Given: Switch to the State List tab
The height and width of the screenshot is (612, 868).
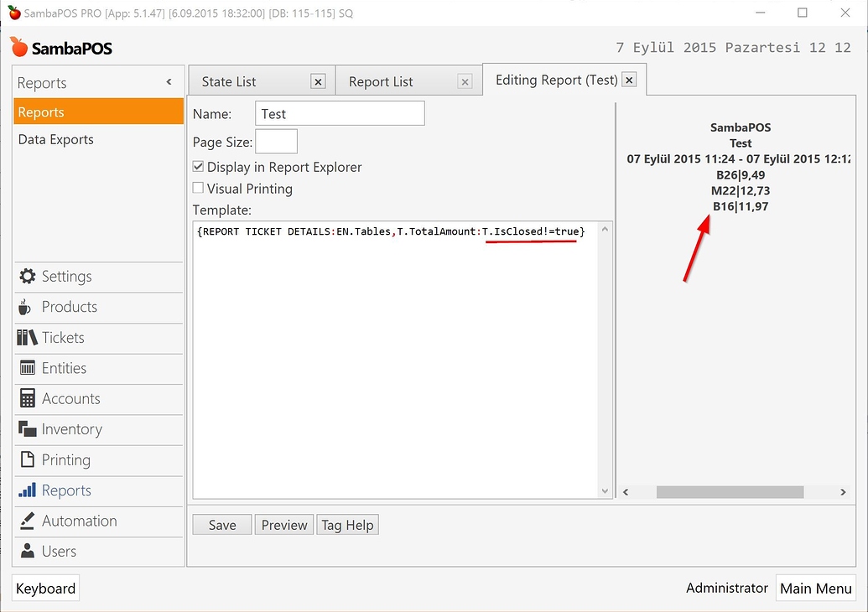Looking at the screenshot, I should (229, 80).
